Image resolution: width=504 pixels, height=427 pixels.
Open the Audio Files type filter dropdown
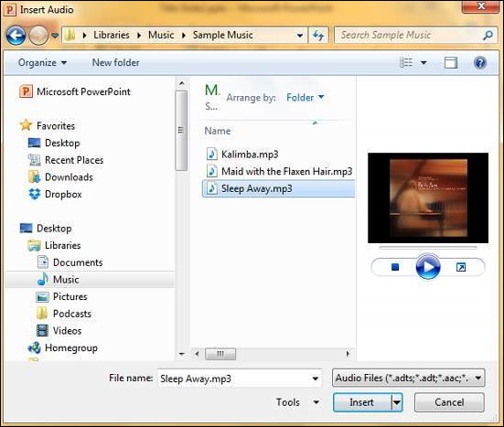click(408, 378)
